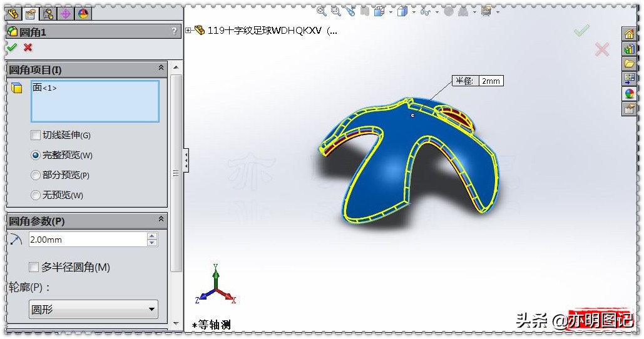Image resolution: width=644 pixels, height=339 pixels.
Task: Select 无预览(W) radio option
Action: (36, 195)
